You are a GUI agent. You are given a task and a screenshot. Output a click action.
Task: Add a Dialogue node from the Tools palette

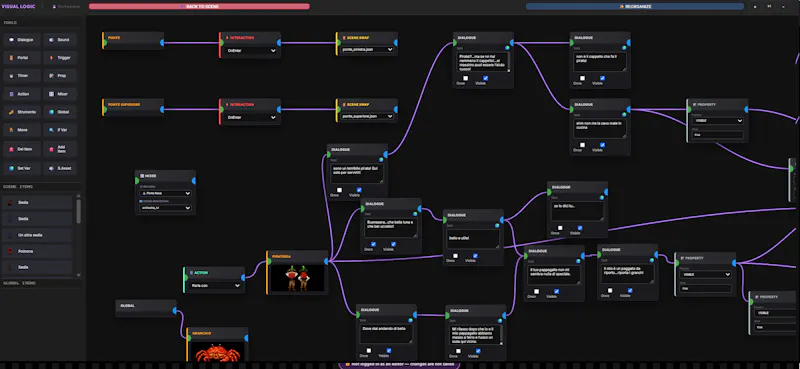pyautogui.click(x=21, y=40)
